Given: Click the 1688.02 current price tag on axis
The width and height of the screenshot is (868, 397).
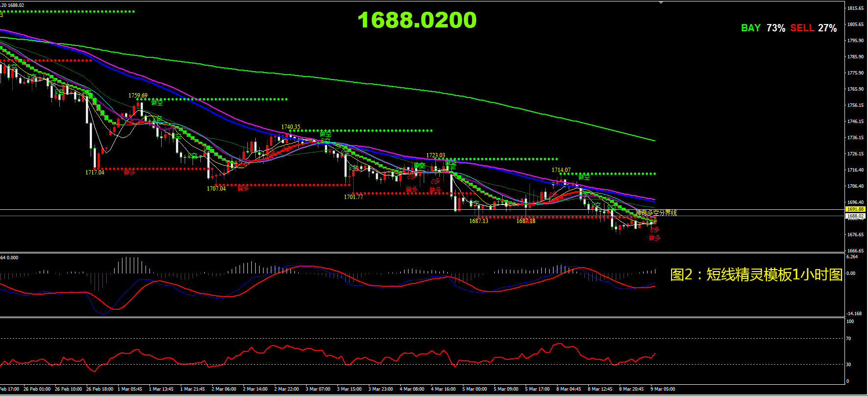Looking at the screenshot, I should [x=856, y=216].
